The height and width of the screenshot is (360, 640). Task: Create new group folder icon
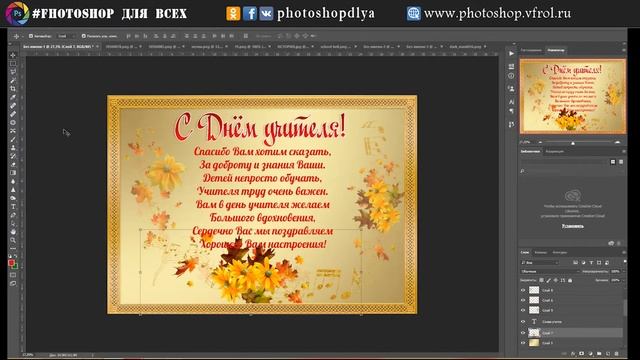[599, 353]
